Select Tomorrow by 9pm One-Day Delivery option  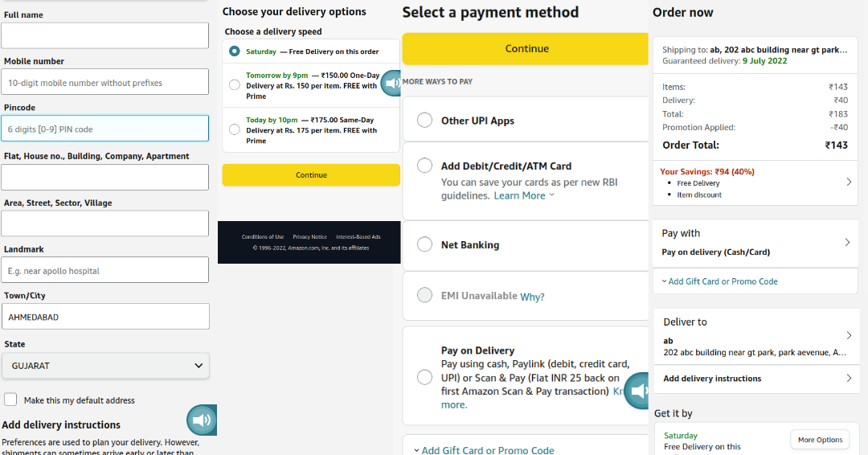pos(235,84)
